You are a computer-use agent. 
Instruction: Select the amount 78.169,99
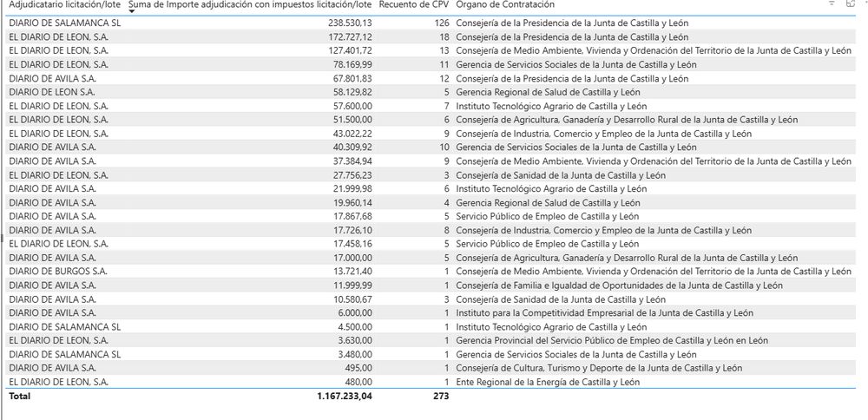pos(352,65)
